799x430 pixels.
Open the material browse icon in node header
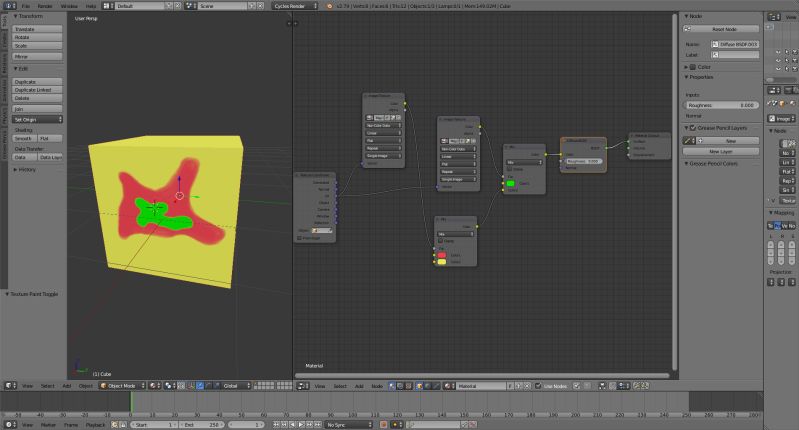tap(448, 386)
